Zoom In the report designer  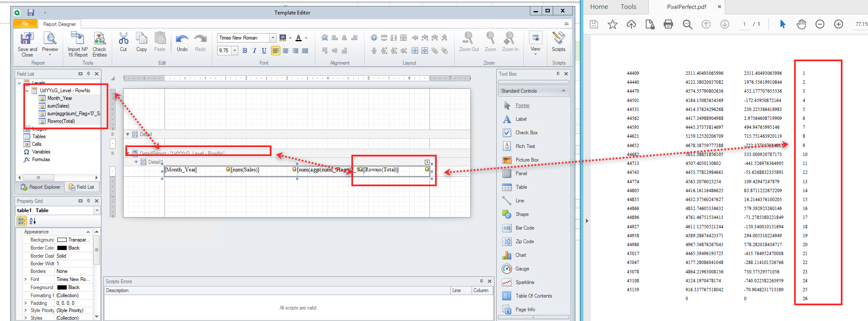(510, 42)
